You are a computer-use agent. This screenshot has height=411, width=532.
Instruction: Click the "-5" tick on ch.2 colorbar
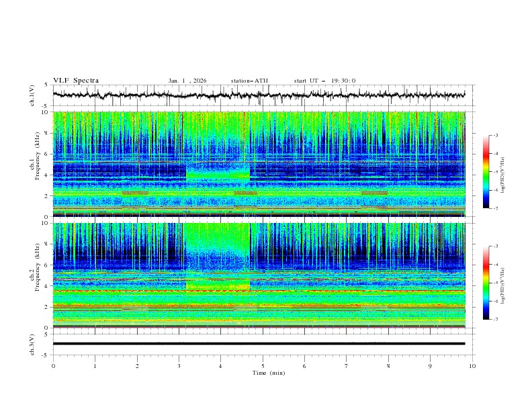pos(495,283)
